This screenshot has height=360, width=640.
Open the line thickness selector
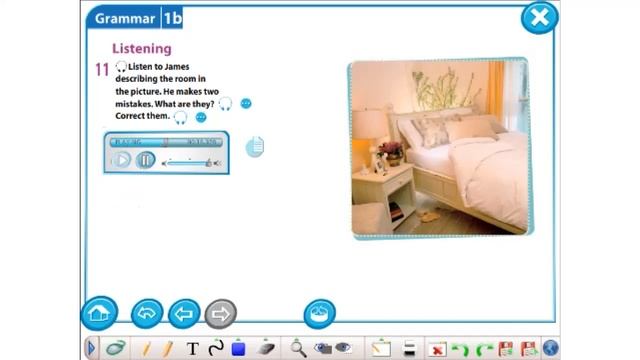(x=409, y=349)
